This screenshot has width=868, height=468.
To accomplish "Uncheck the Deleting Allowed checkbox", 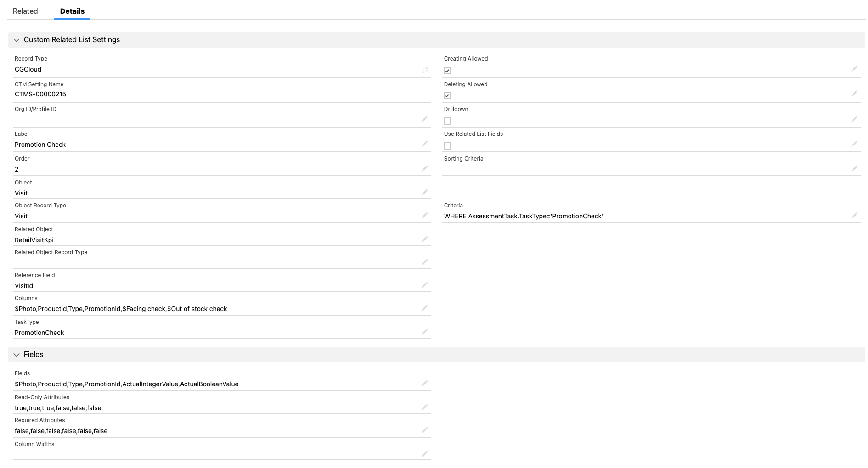I will pyautogui.click(x=447, y=95).
